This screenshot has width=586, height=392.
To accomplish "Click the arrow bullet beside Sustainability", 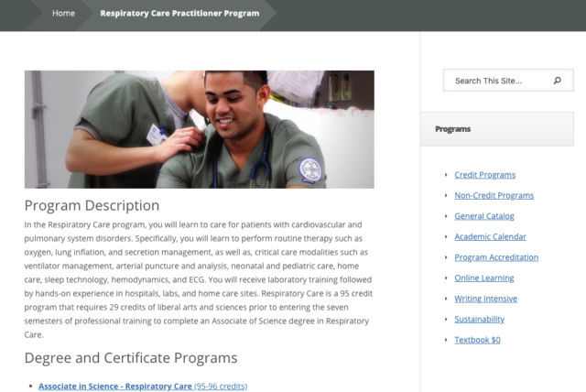I will pos(446,319).
